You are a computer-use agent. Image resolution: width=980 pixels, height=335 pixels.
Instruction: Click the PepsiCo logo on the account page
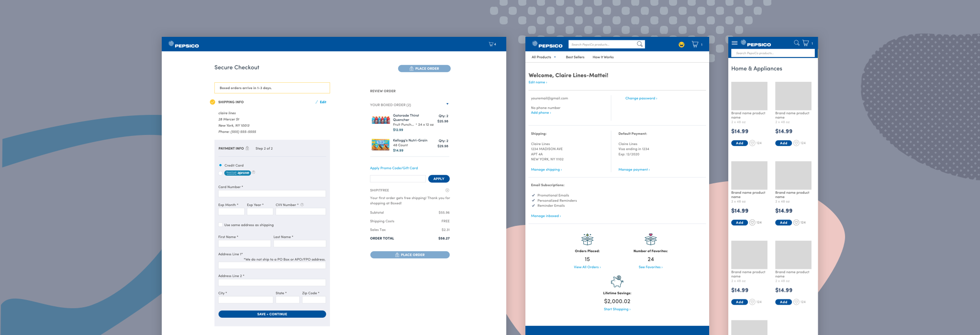pyautogui.click(x=547, y=45)
